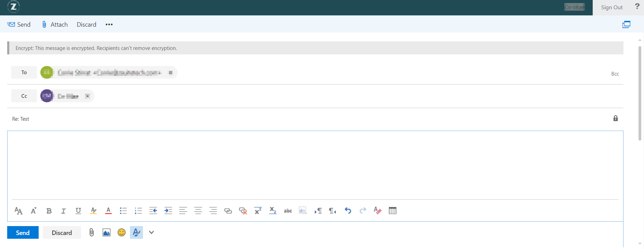Image resolution: width=644 pixels, height=249 pixels.
Task: Click Discard in the top command bar
Action: point(87,25)
